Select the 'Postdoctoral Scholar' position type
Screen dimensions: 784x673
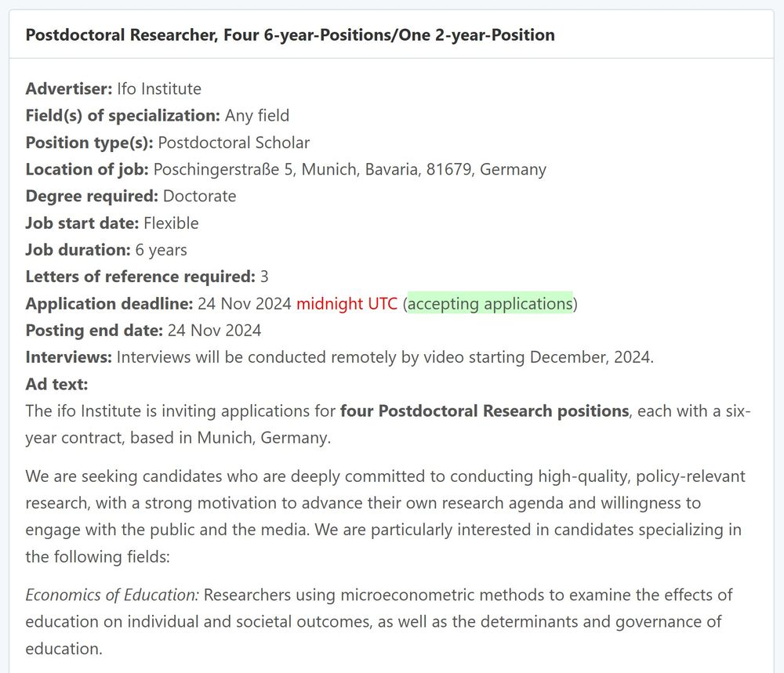coord(234,143)
